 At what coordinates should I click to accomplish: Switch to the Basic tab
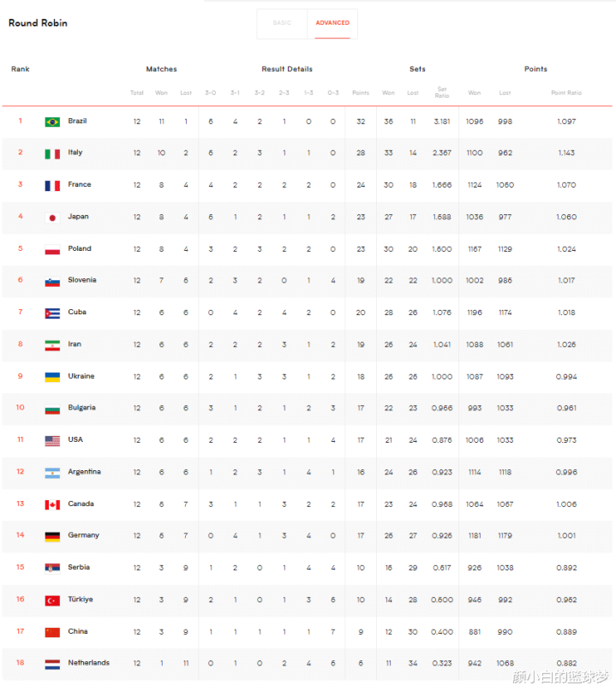coord(282,23)
